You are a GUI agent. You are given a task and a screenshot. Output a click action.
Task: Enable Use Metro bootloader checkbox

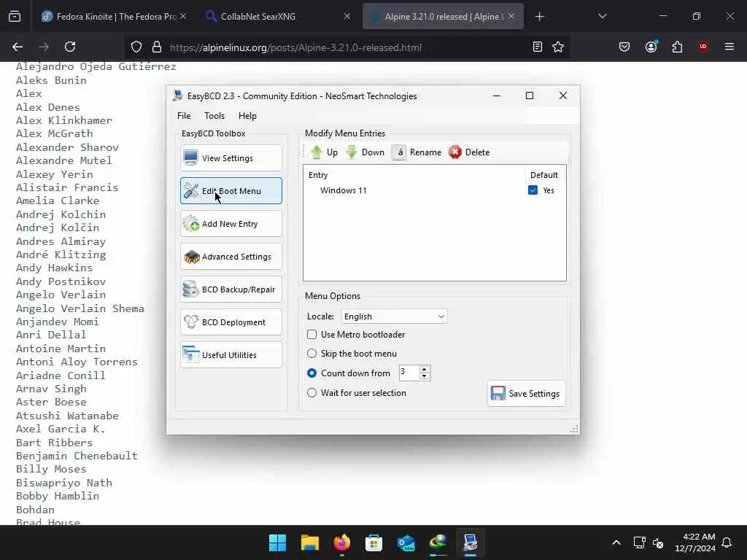[312, 335]
